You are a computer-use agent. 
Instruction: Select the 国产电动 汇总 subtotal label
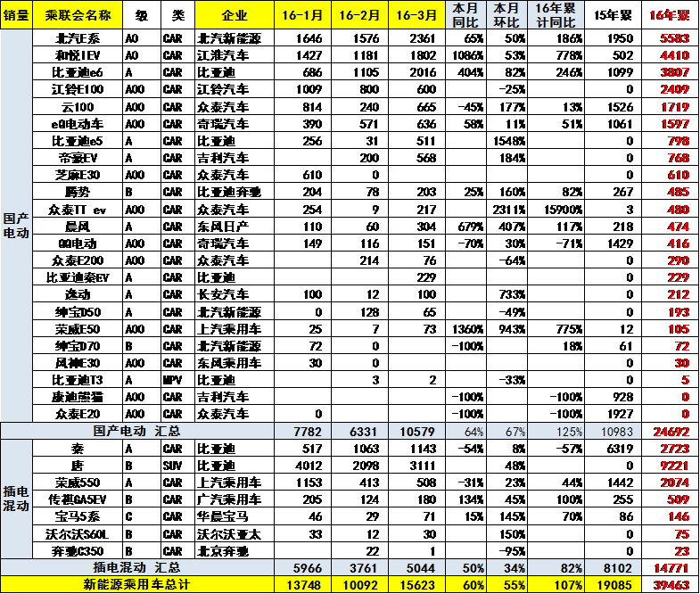tap(137, 431)
